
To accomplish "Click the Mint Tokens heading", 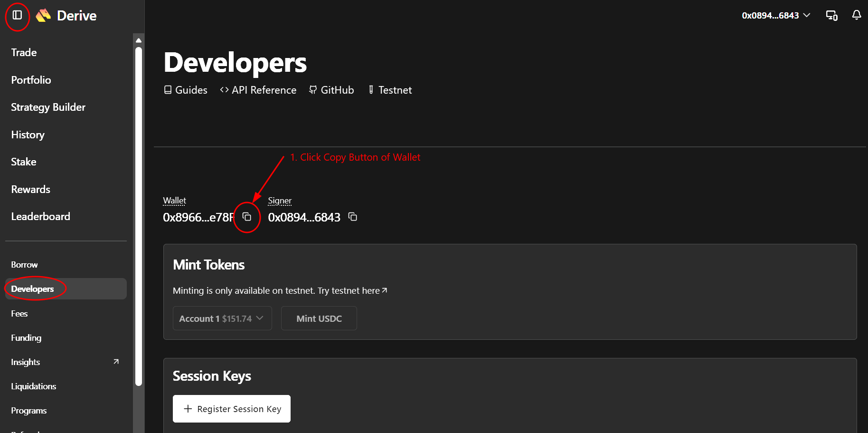I will point(209,265).
